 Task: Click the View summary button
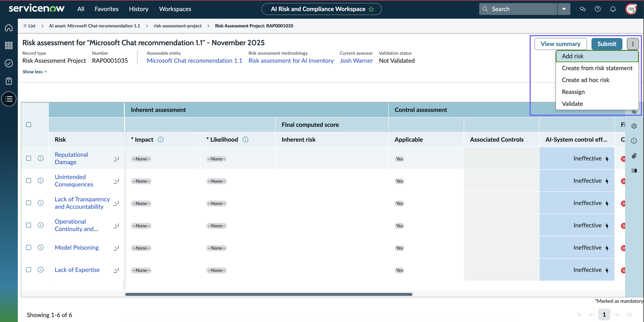[560, 44]
